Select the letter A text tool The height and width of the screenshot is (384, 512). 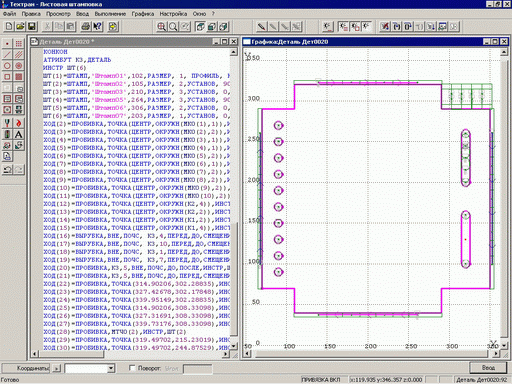click(x=19, y=134)
